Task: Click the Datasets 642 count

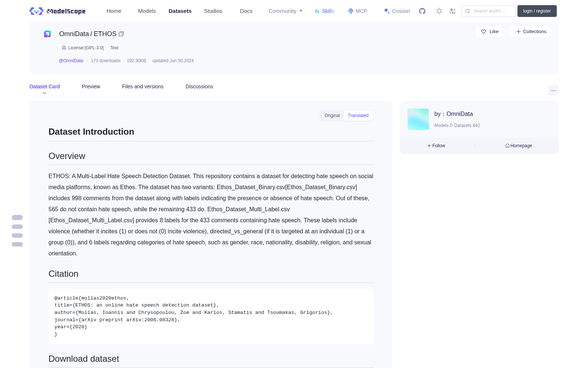Action: tap(467, 125)
